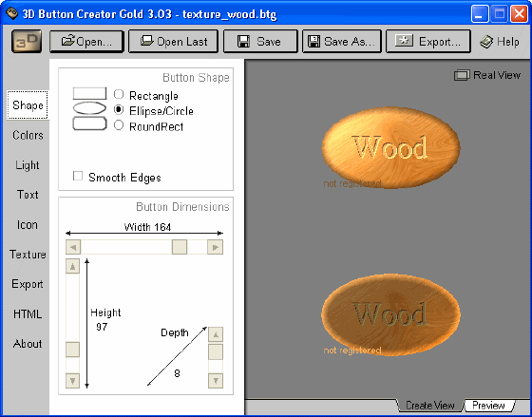532x417 pixels.
Task: Click the Help book icon
Action: click(486, 42)
